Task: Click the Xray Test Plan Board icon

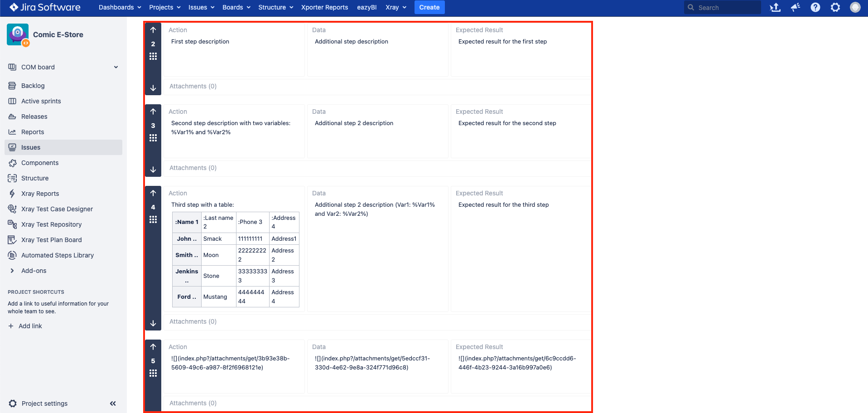Action: (12, 240)
